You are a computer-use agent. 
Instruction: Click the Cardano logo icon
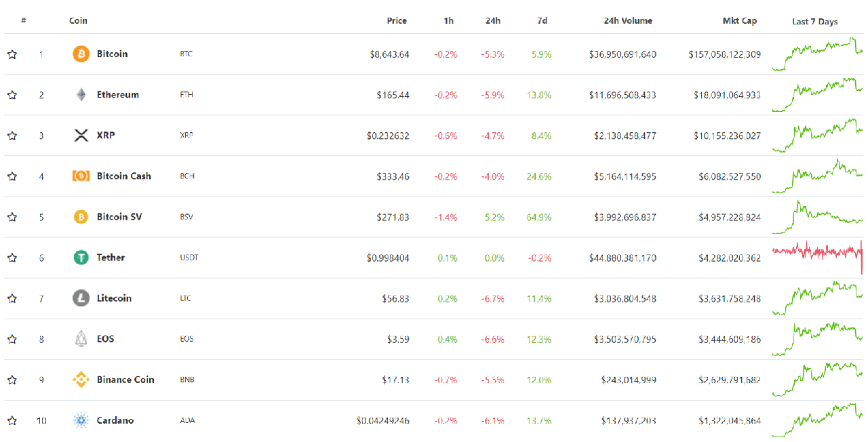click(81, 420)
